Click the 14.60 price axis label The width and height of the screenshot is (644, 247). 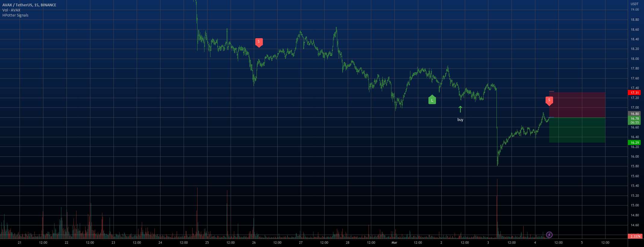click(635, 225)
